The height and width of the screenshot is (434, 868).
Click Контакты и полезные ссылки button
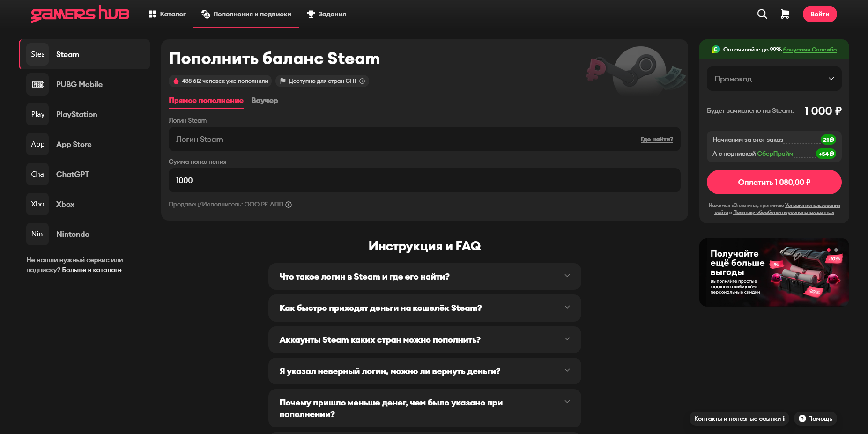click(739, 419)
